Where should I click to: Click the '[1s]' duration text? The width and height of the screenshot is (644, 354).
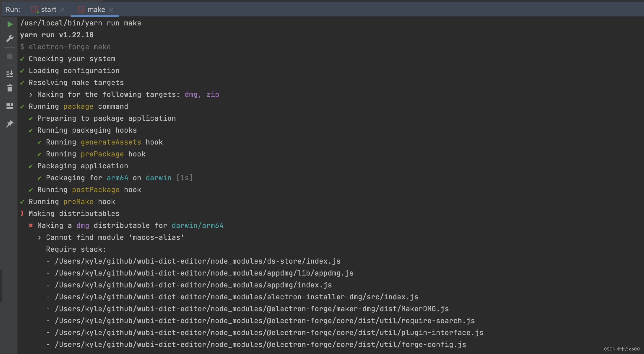coord(185,178)
